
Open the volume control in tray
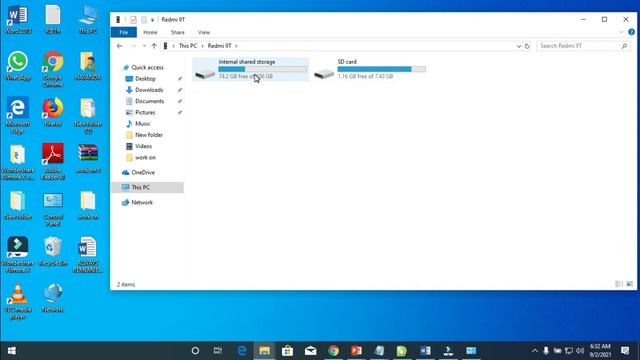(x=580, y=351)
